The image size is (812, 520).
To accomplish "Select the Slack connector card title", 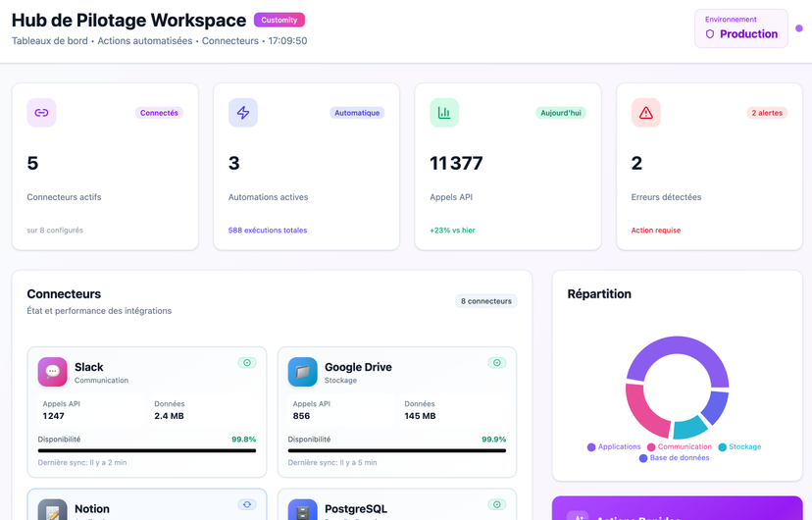I will coord(89,367).
